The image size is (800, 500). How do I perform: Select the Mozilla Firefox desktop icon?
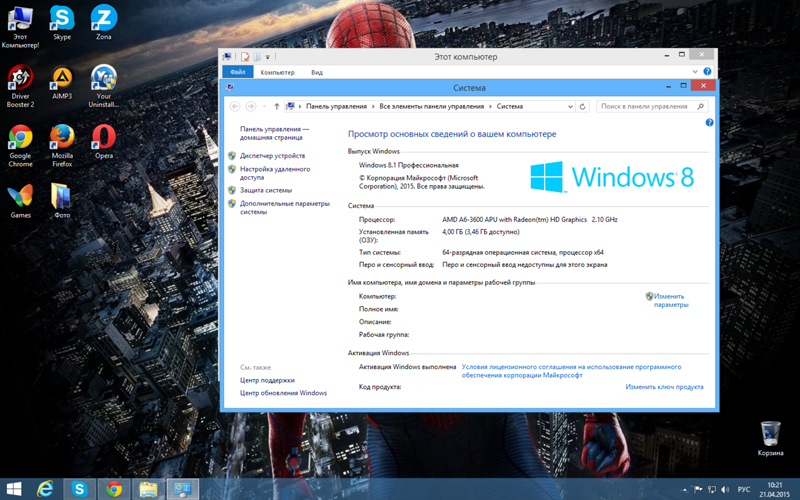pyautogui.click(x=62, y=146)
